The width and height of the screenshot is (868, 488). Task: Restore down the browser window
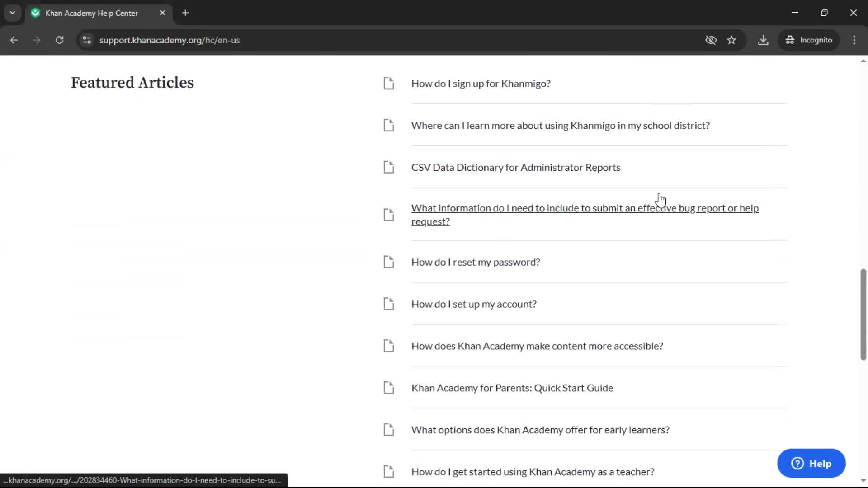pyautogui.click(x=824, y=13)
